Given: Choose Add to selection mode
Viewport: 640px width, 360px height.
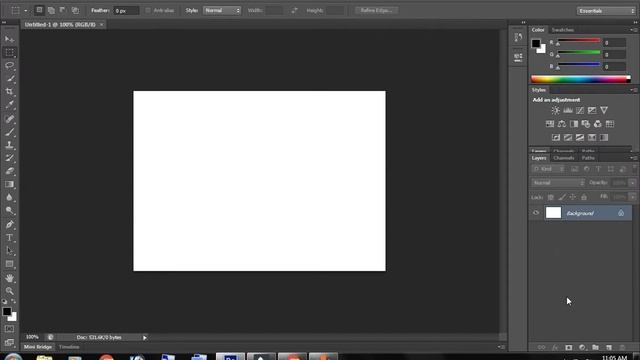Looking at the screenshot, I should [51, 10].
